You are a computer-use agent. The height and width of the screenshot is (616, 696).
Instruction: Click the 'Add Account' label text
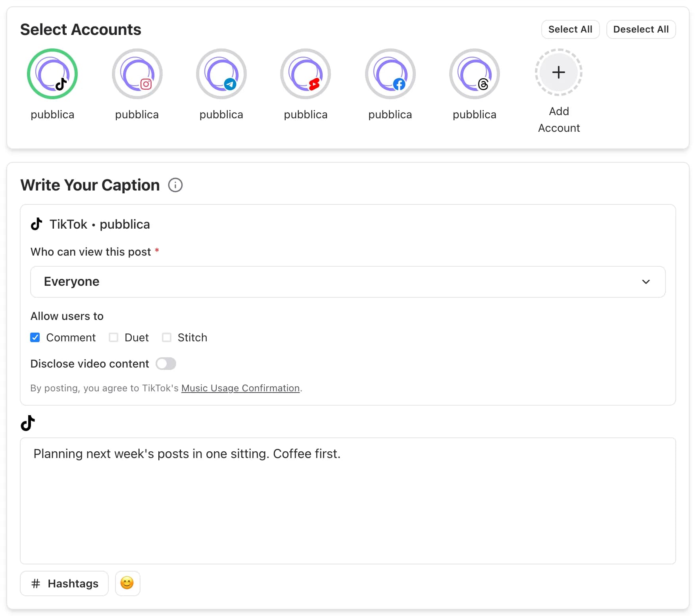point(559,119)
